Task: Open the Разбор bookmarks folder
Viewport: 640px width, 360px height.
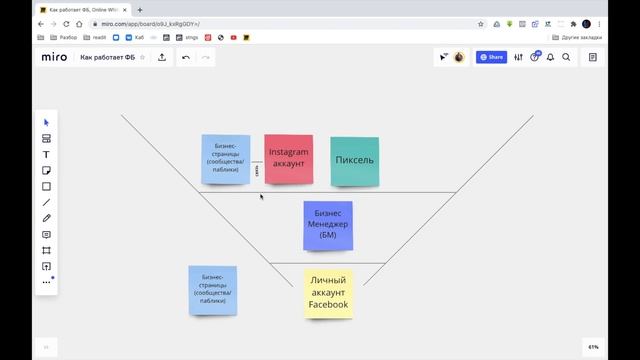Action: click(x=63, y=38)
